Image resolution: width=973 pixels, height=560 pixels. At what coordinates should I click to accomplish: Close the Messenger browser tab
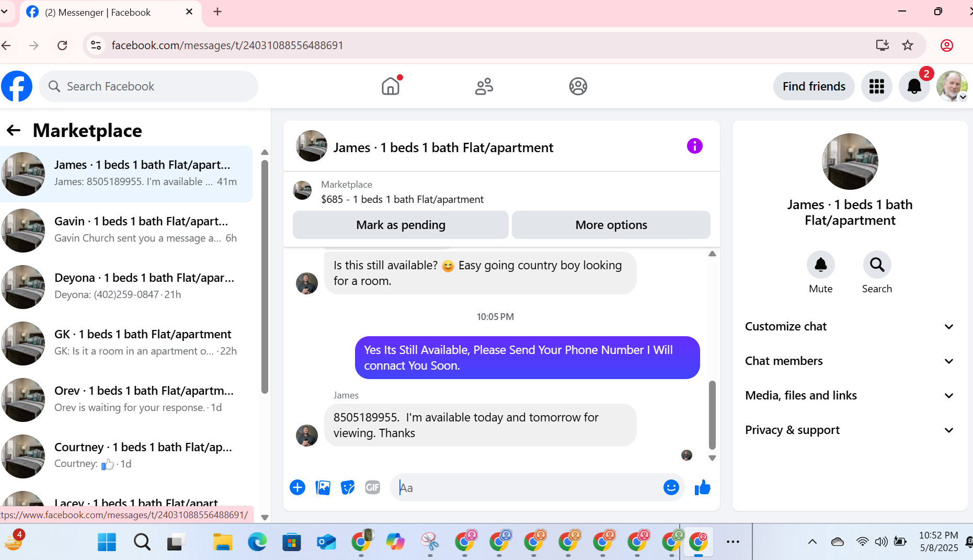pyautogui.click(x=189, y=12)
